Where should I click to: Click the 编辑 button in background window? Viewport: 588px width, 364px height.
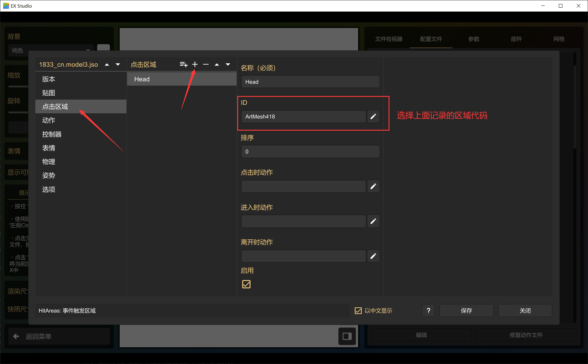click(421, 335)
